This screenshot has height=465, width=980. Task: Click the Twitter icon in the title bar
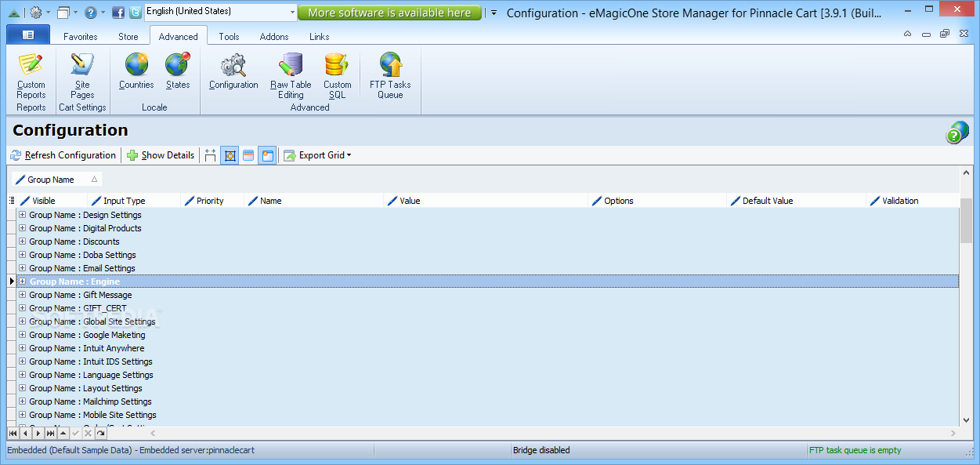[136, 13]
